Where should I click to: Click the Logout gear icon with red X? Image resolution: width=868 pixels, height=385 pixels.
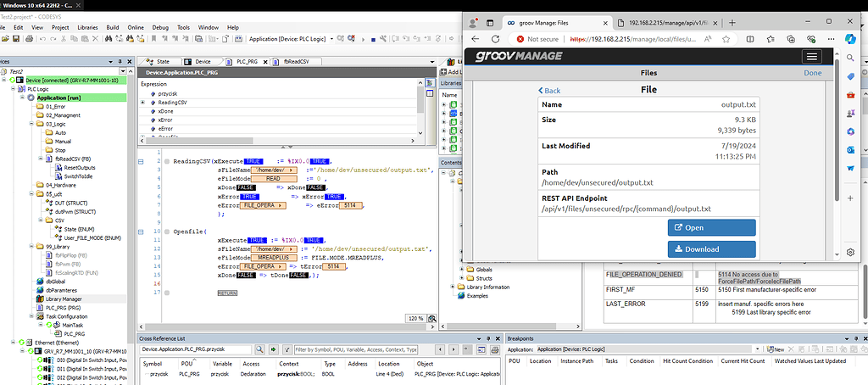[x=351, y=39]
